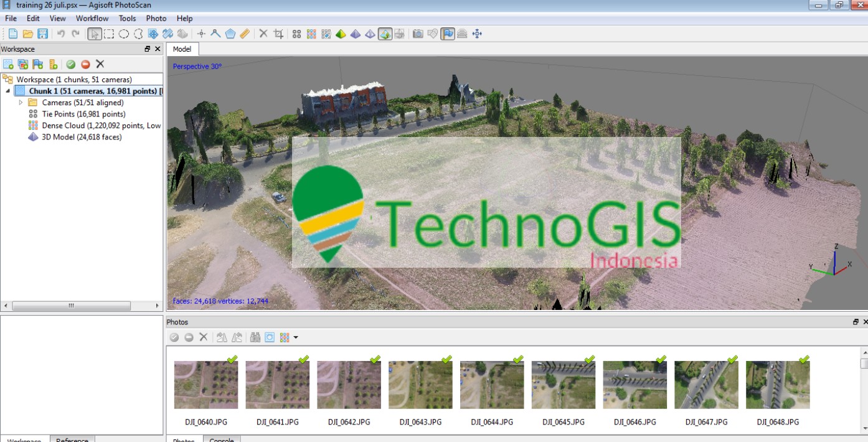Delete selection with main toolbar X icon
The image size is (868, 442).
[x=263, y=34]
